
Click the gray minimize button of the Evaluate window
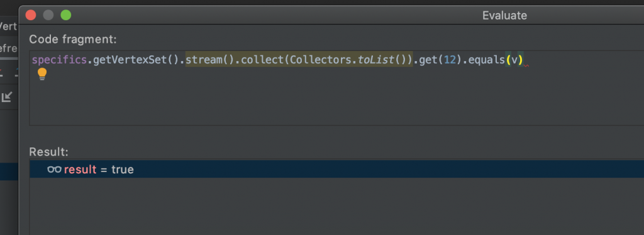[x=48, y=15]
